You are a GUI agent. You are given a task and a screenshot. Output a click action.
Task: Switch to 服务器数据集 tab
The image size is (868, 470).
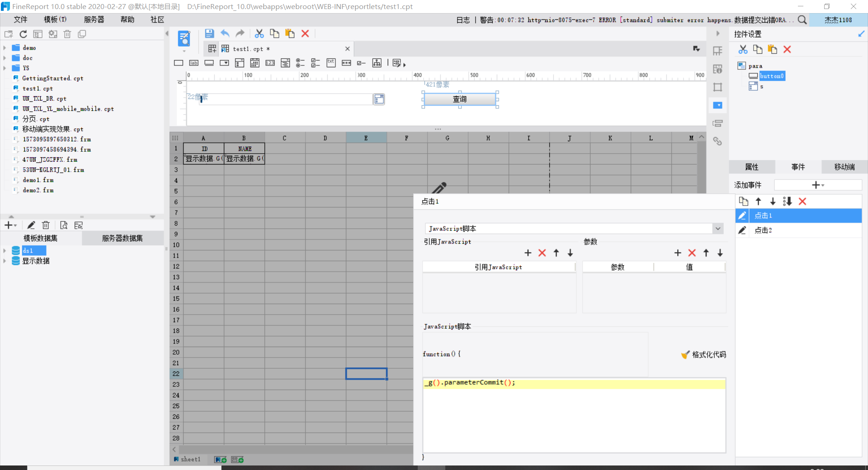(x=123, y=238)
